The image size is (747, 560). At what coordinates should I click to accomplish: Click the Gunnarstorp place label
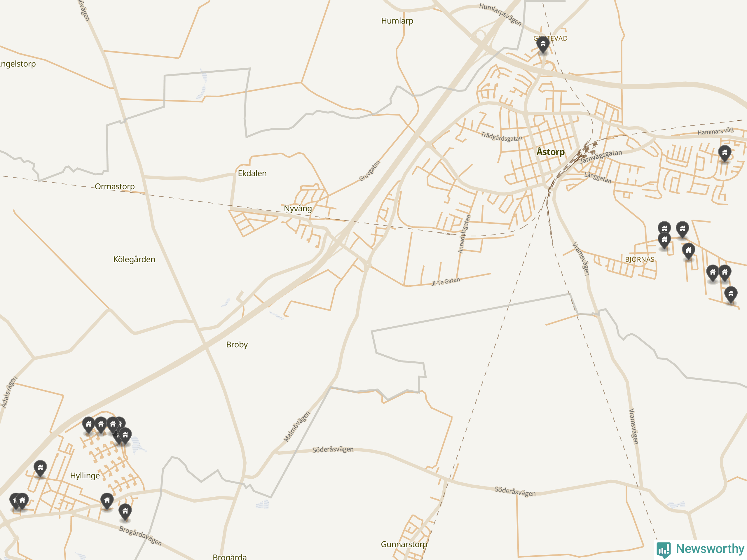404,545
